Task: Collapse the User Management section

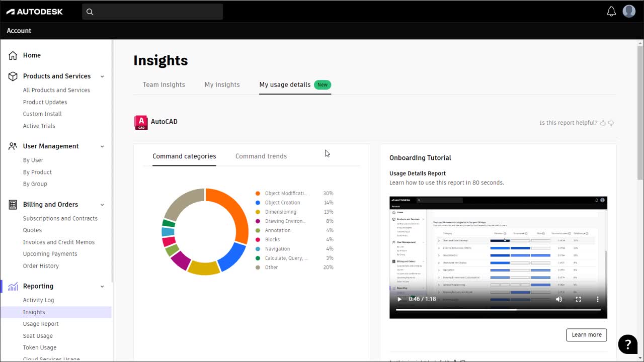Action: [x=102, y=146]
